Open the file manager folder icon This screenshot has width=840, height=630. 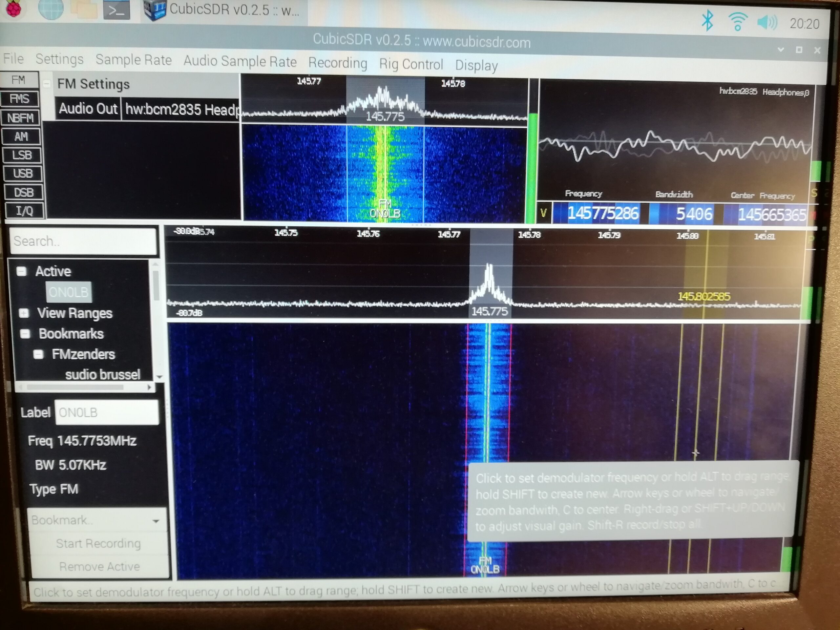[x=84, y=10]
